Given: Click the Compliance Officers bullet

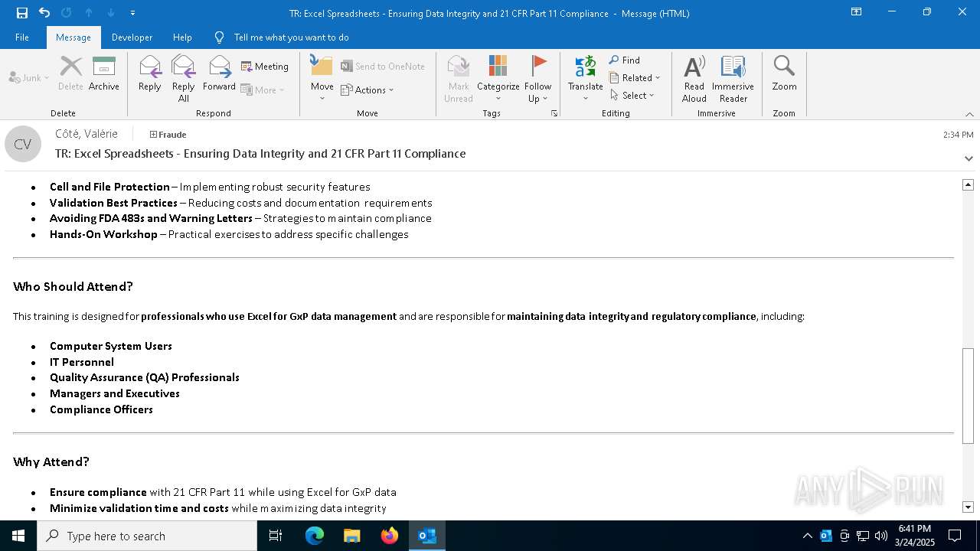Looking at the screenshot, I should [101, 409].
